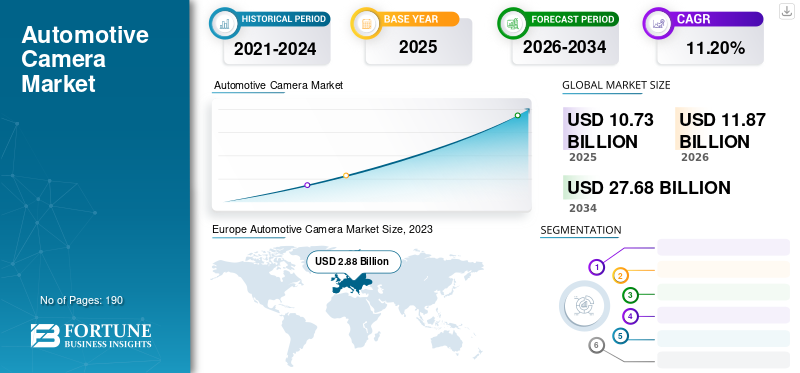
Task: Click the Forecast Period green icon
Action: [513, 23]
